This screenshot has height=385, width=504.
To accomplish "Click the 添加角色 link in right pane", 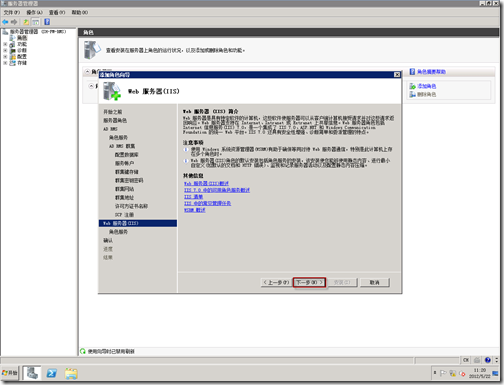I will (x=427, y=86).
